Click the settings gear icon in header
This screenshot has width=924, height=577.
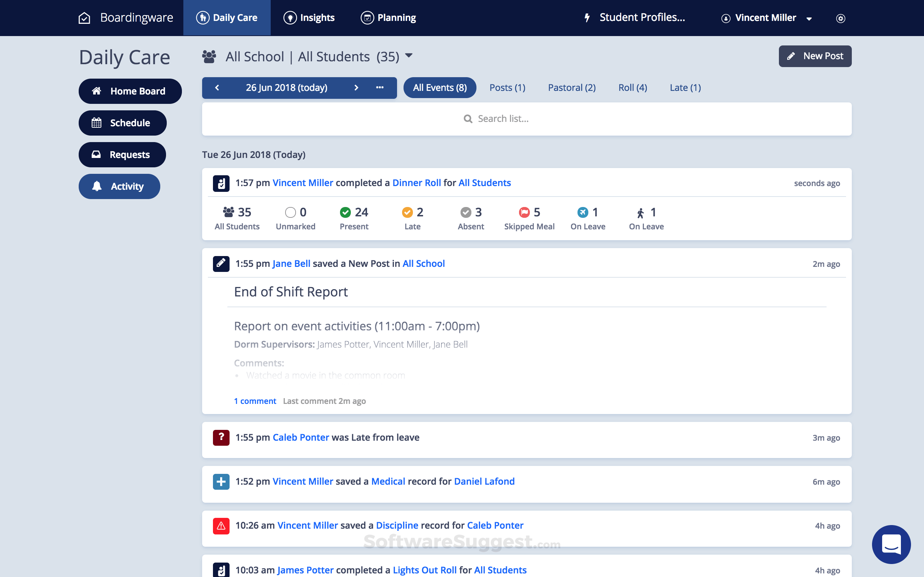840,18
